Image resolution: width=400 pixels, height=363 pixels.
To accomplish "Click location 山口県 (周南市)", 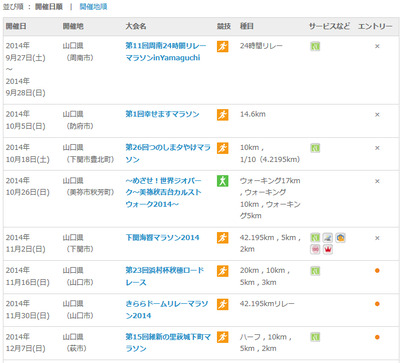I will tap(78, 52).
